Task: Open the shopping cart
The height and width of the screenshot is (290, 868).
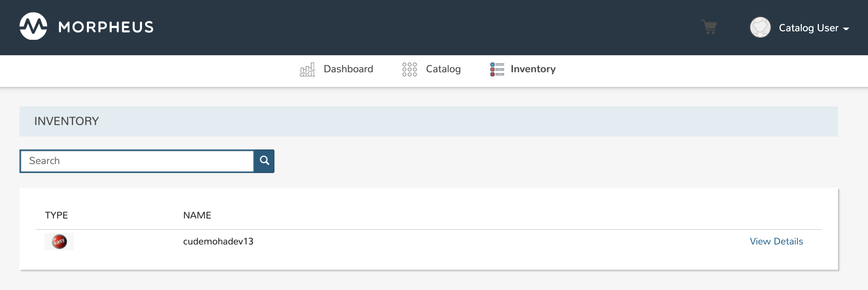Action: coord(709,27)
